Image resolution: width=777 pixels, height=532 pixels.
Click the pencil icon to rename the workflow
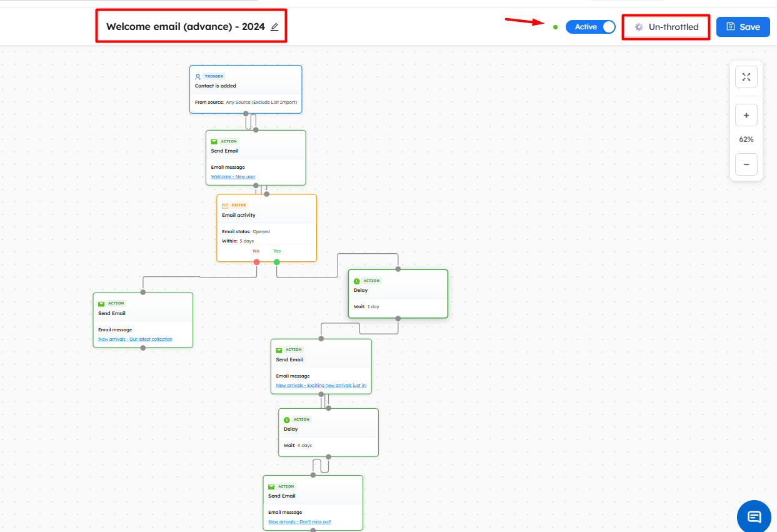point(274,27)
